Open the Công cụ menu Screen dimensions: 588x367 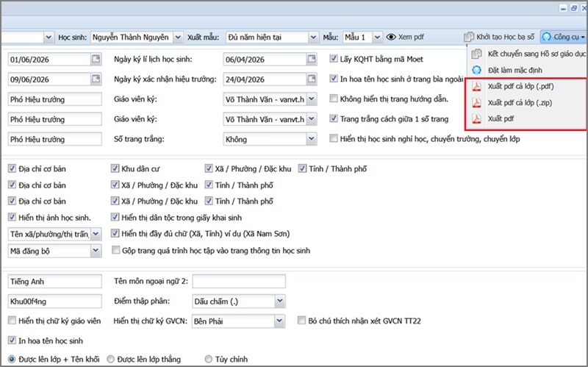pyautogui.click(x=564, y=37)
